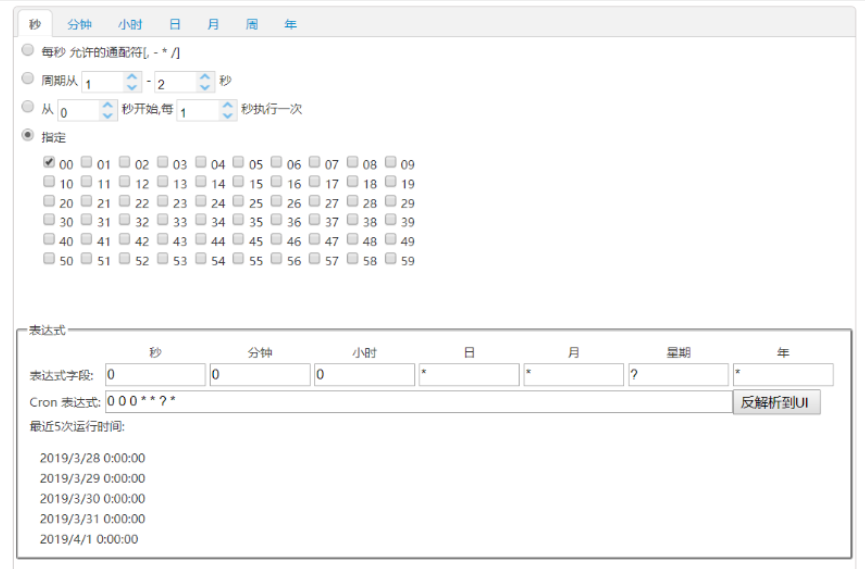Check the 23 second checkbox
Screen dimensions: 865x569
coord(163,200)
